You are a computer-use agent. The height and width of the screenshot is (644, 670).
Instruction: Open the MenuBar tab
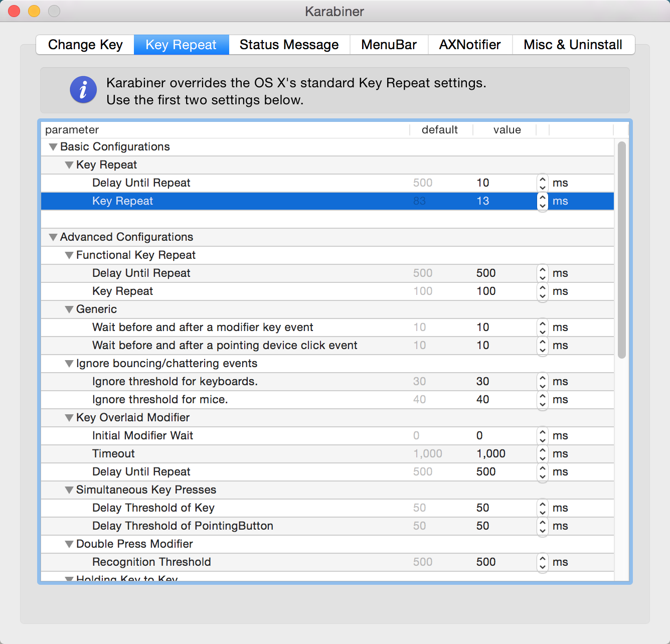tap(389, 45)
